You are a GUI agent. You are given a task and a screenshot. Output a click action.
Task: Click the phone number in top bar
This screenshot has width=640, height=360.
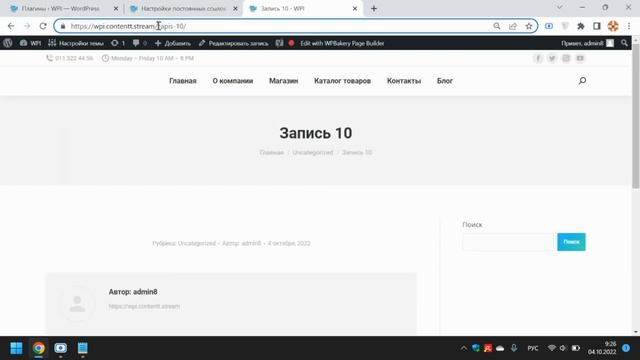pyautogui.click(x=74, y=58)
